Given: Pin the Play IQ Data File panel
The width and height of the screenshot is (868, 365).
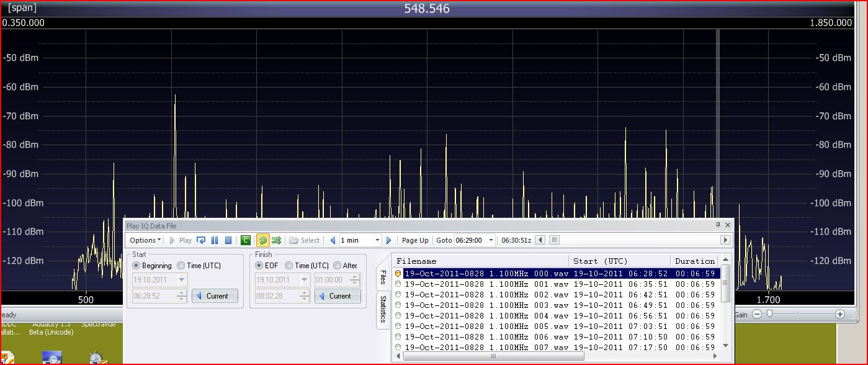Looking at the screenshot, I should 718,225.
